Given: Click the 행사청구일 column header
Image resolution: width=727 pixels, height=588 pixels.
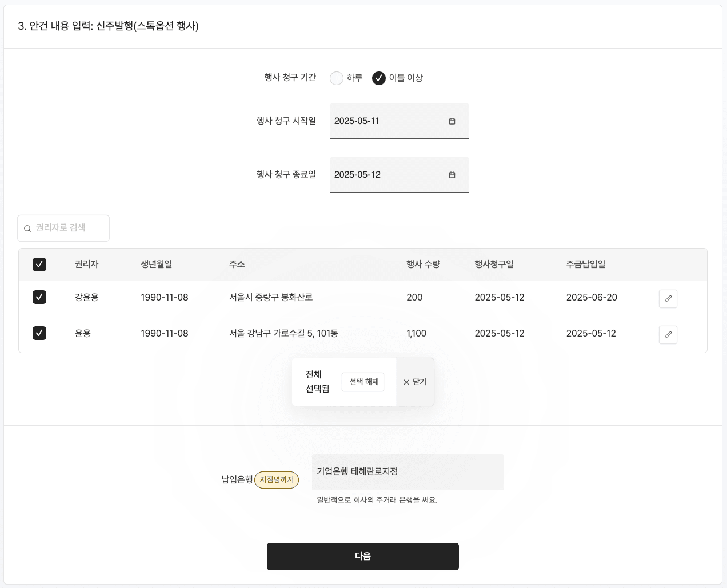Looking at the screenshot, I should [494, 264].
